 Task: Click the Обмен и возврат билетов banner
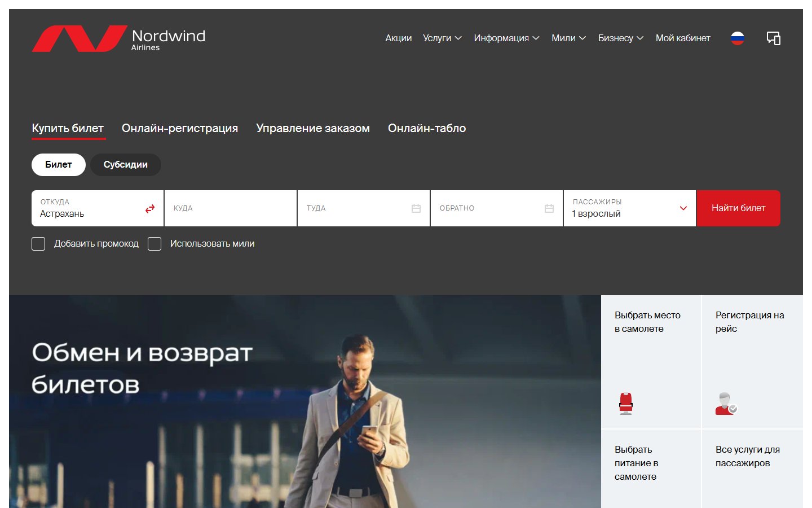tap(305, 401)
